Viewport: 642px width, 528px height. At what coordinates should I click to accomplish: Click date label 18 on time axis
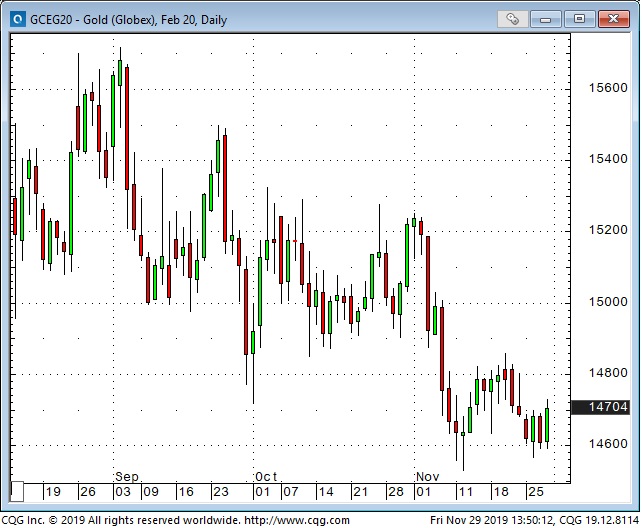pos(501,492)
